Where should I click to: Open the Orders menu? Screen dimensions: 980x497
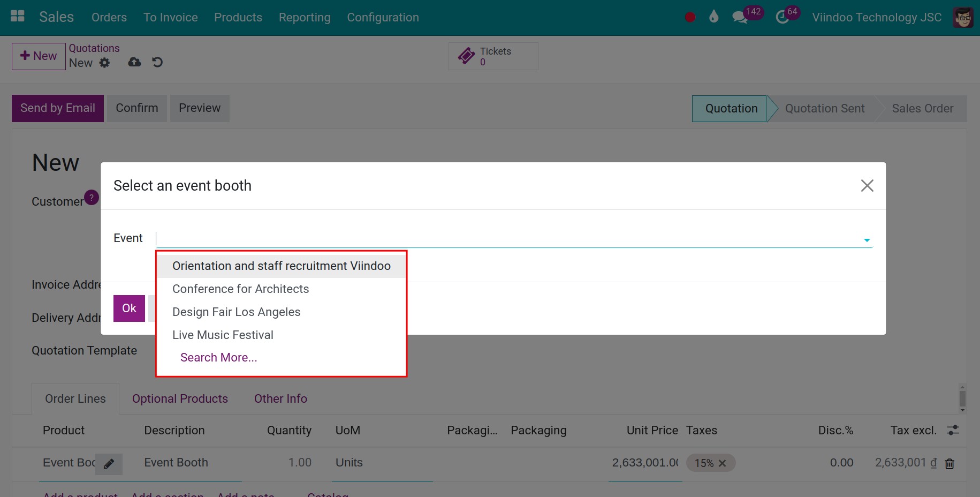109,18
